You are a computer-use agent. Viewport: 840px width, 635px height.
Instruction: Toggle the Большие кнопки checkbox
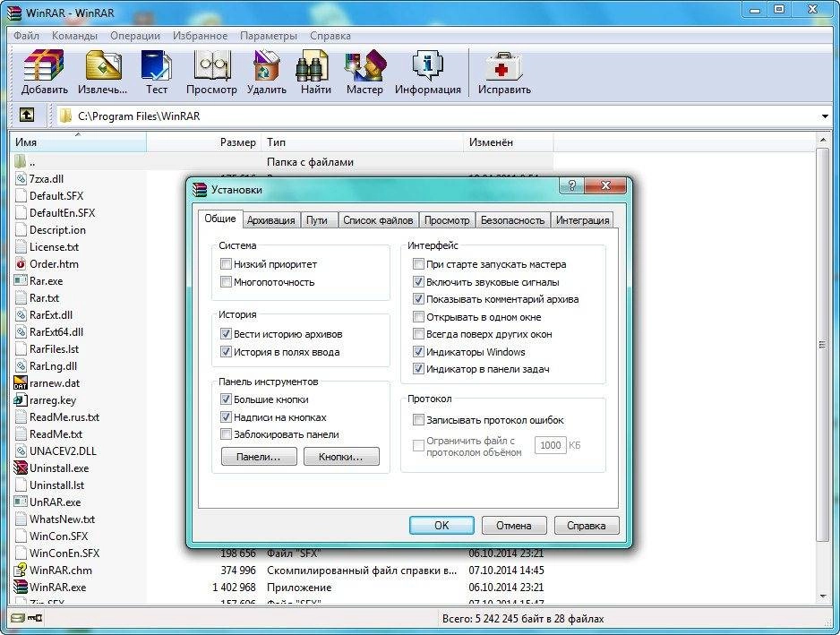click(x=226, y=399)
